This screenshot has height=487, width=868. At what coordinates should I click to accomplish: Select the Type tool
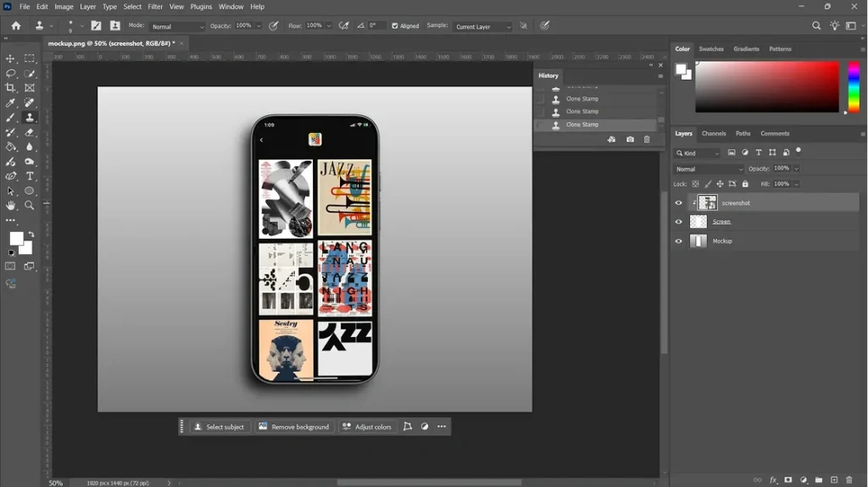click(30, 176)
